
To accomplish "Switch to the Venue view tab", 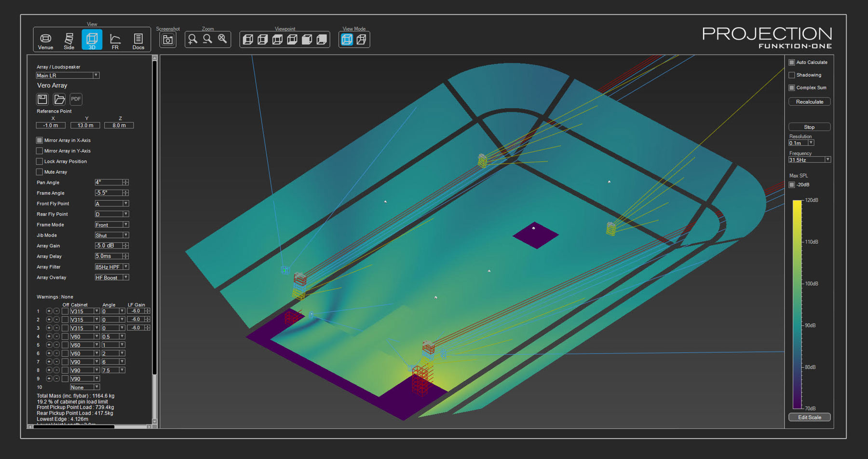I will point(45,41).
